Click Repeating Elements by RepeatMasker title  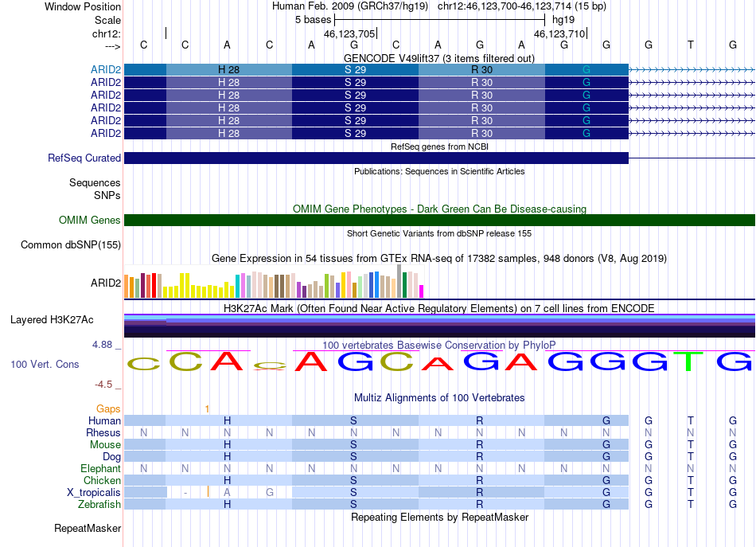[439, 517]
